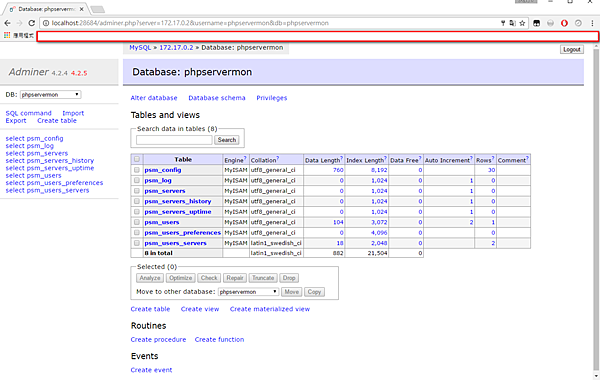Screen dimensions: 600x380
Task: Check the psm_servers_uptime row checkbox
Action: [137, 211]
